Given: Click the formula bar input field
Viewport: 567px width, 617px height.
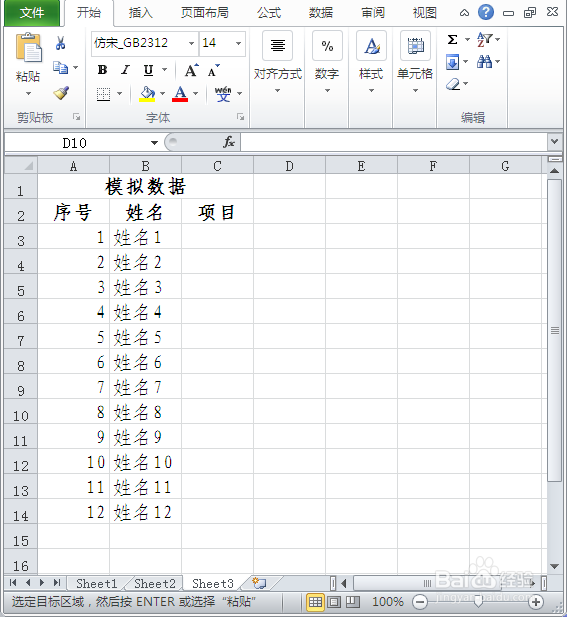Looking at the screenshot, I should [x=394, y=142].
